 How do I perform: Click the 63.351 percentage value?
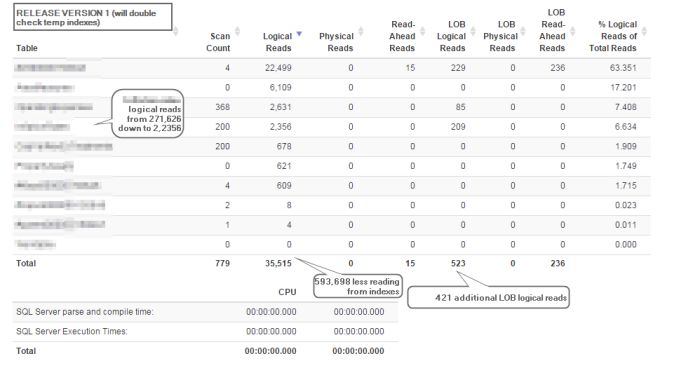pos(623,68)
